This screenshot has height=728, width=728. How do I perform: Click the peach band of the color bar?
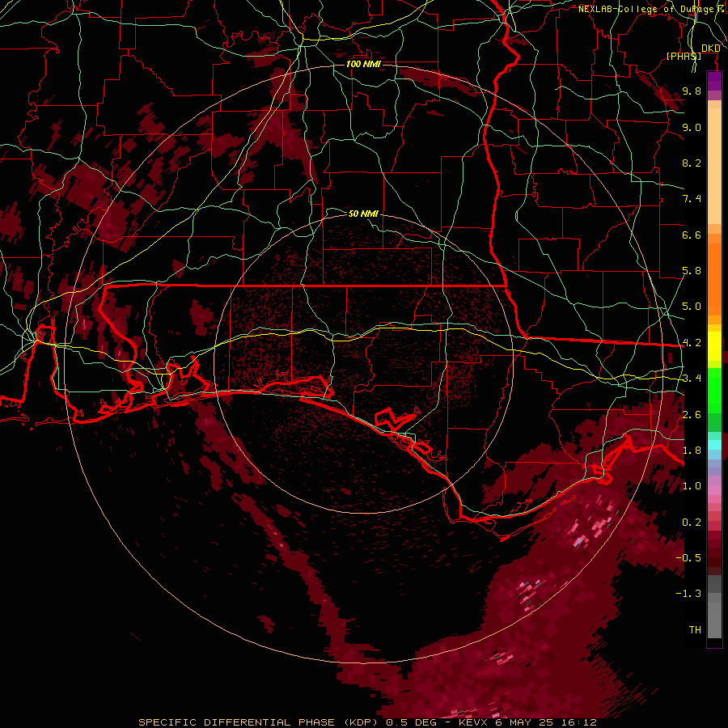coord(714,163)
